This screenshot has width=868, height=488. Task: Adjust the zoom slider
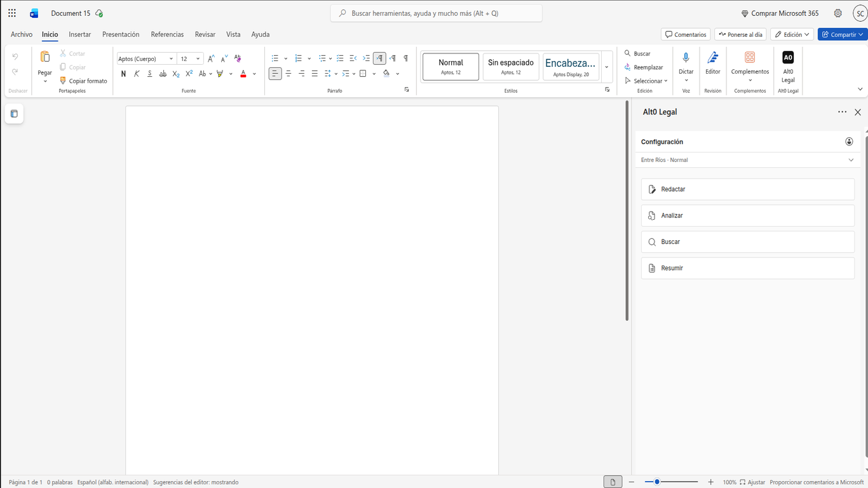coord(658,482)
